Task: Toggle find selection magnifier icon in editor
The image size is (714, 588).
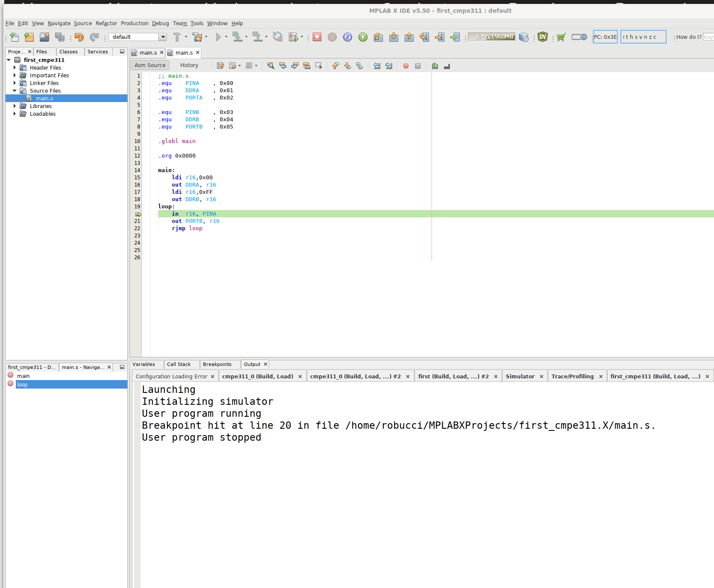Action: pyautogui.click(x=270, y=66)
